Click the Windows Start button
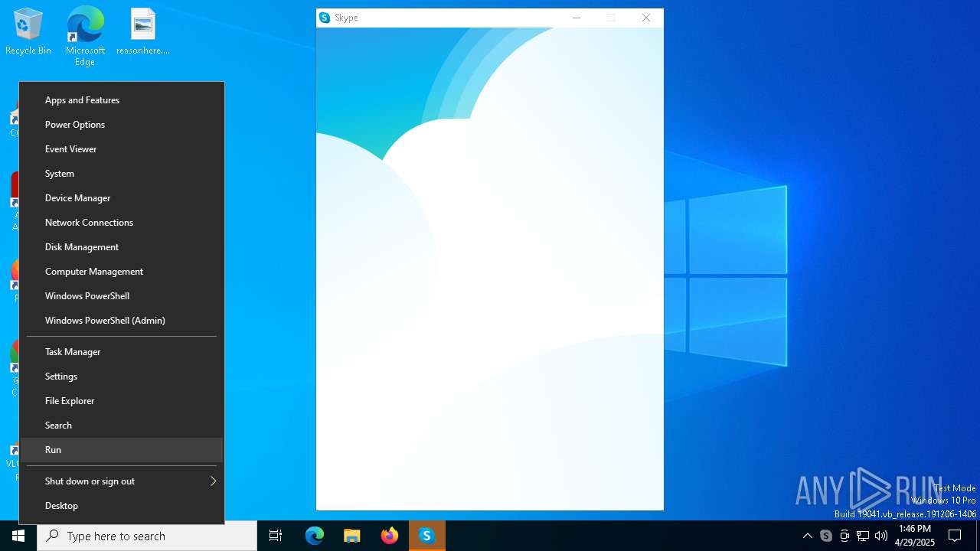Viewport: 980px width, 551px height. point(18,536)
